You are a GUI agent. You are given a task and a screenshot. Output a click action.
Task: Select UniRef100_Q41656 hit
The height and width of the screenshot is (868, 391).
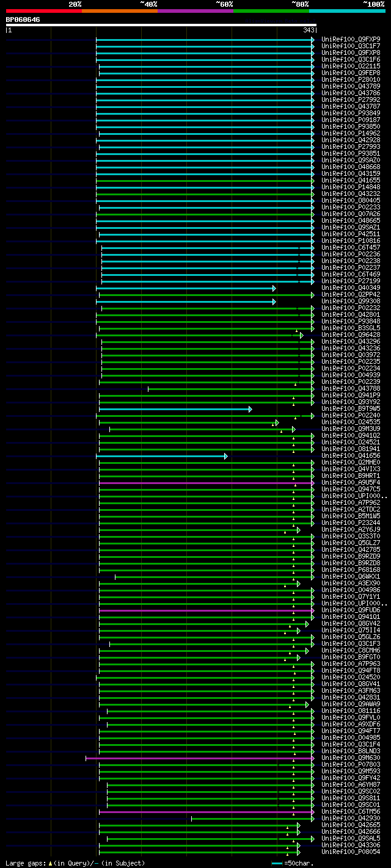[x=351, y=456]
